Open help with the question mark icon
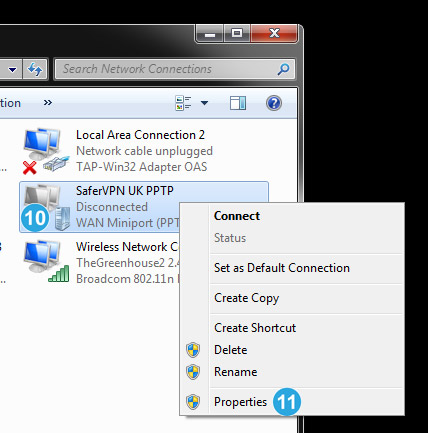 tap(274, 103)
